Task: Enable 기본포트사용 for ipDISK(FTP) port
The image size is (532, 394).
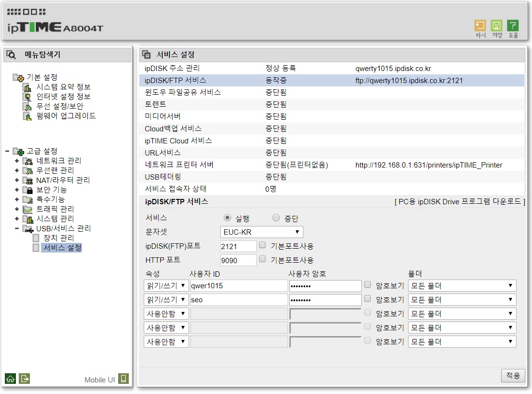Action: 262,245
